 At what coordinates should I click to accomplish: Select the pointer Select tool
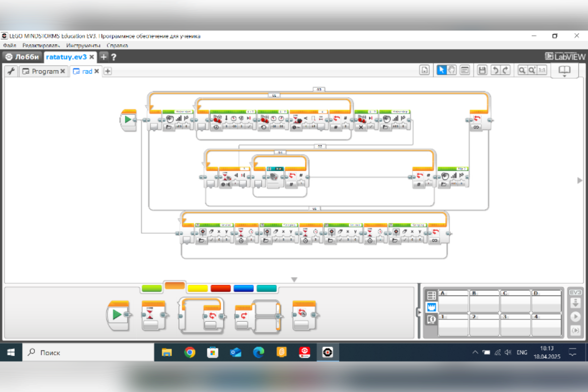coord(441,70)
